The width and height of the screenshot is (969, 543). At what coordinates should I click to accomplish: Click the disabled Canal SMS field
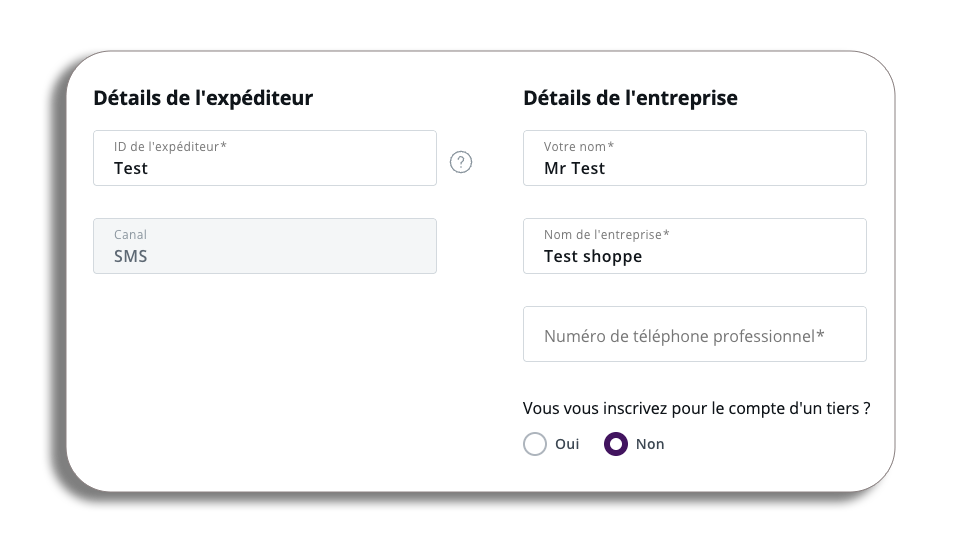click(x=264, y=246)
